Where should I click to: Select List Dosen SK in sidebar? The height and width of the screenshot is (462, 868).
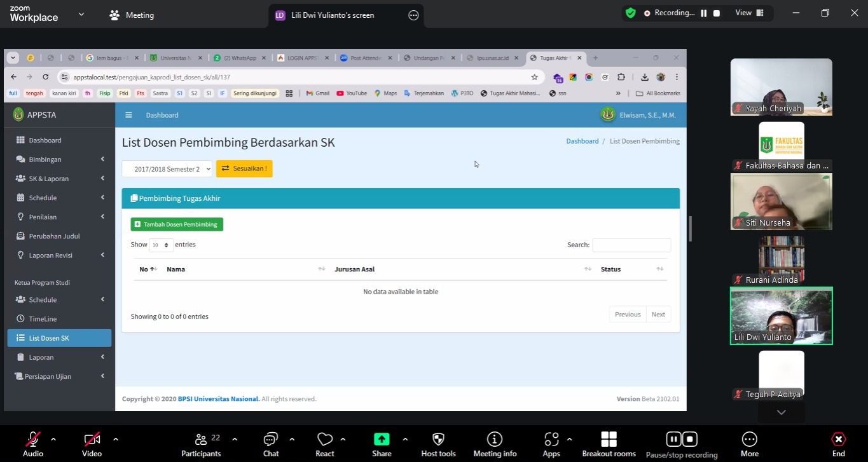tap(59, 338)
